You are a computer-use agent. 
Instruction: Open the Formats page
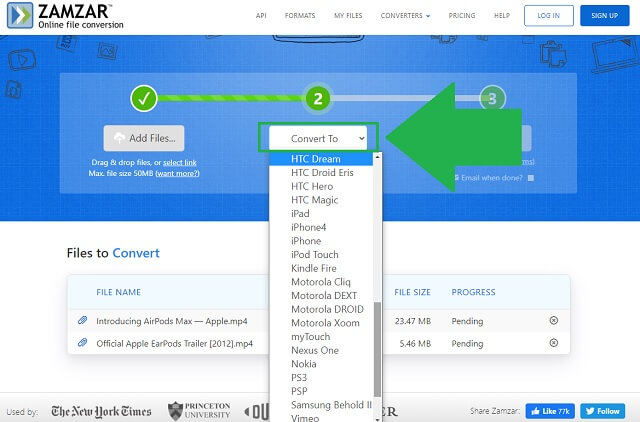(x=300, y=16)
